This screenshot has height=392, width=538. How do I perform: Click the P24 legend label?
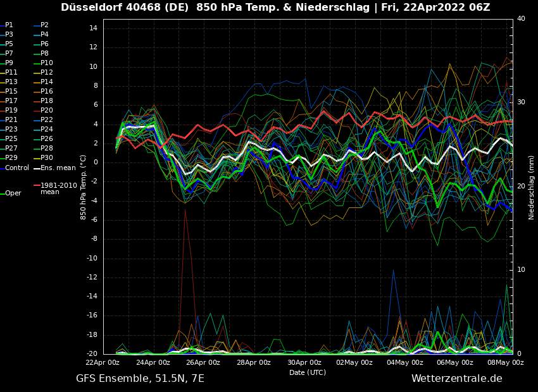point(47,129)
